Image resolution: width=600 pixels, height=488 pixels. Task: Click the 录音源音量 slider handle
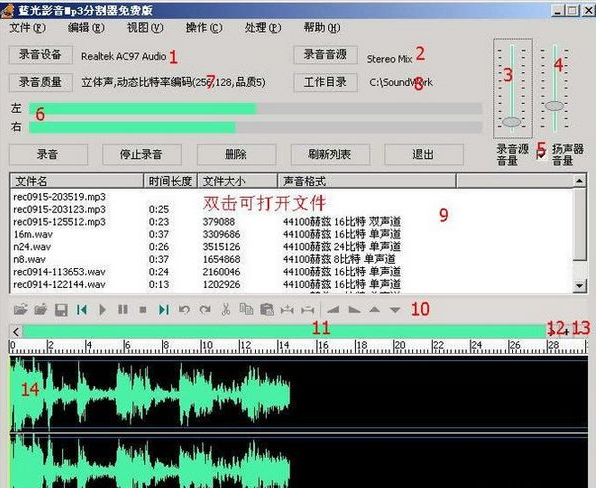(x=511, y=122)
